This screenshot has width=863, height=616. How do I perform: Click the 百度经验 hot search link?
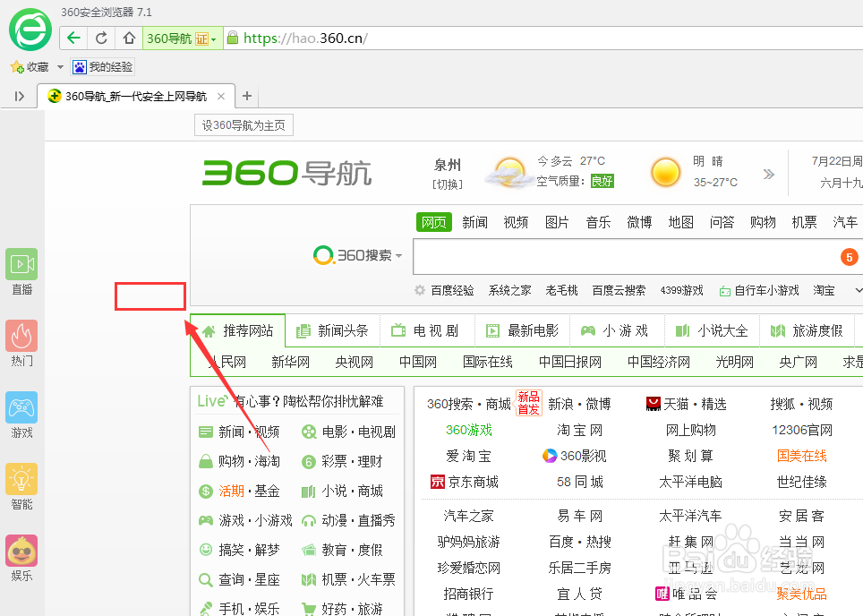click(452, 290)
